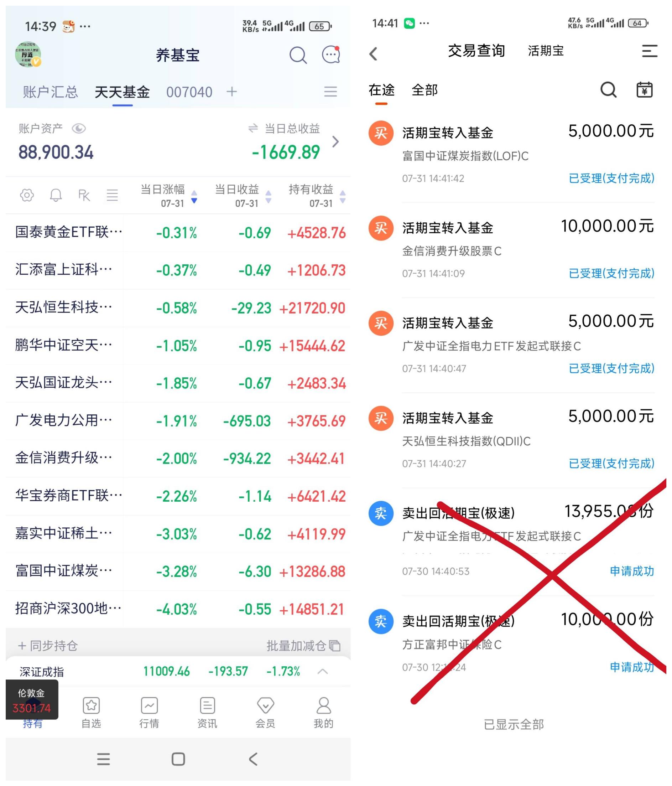Open 自选 star icon in bottom bar
Viewport: 672px width, 786px height.
tap(91, 712)
